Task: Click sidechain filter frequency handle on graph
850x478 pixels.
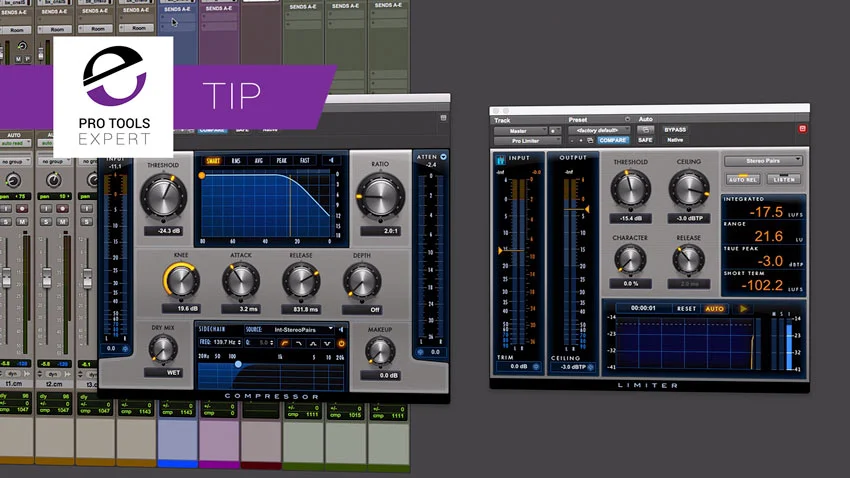Action: pos(238,364)
